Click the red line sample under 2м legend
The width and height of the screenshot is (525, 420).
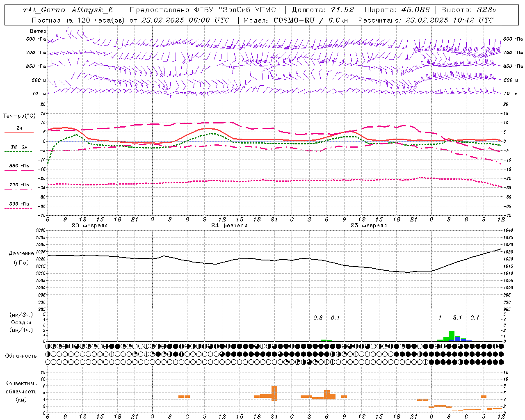pos(19,133)
